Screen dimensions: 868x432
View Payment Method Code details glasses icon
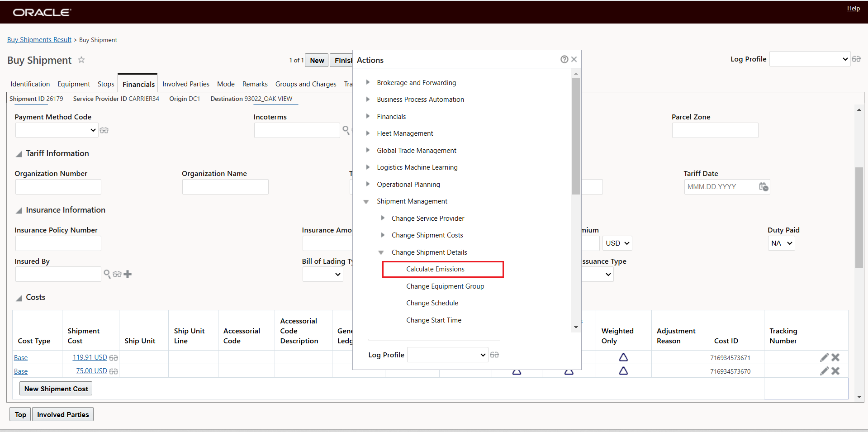tap(104, 130)
